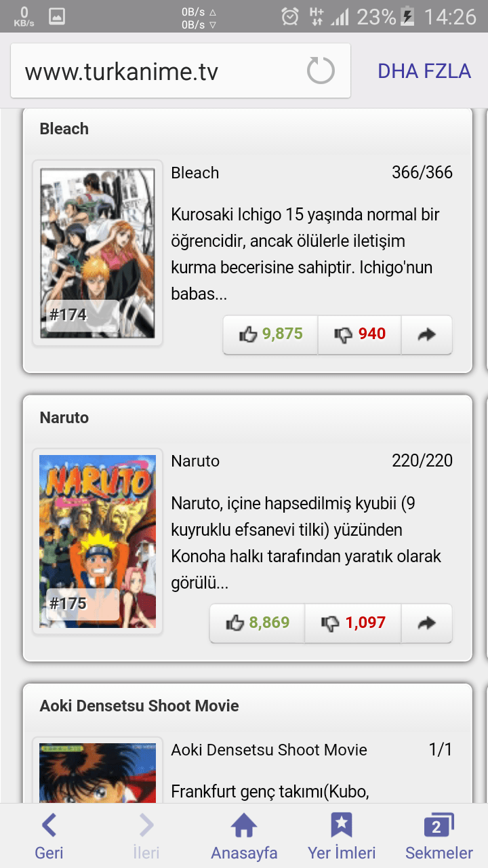
Task: Go back with Geri arrow
Action: coord(49,836)
